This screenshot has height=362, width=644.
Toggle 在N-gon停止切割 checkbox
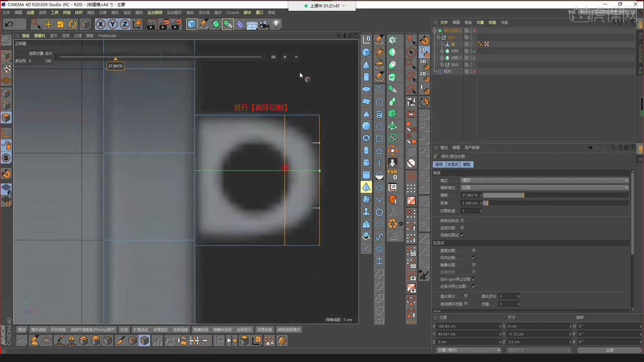click(x=474, y=279)
